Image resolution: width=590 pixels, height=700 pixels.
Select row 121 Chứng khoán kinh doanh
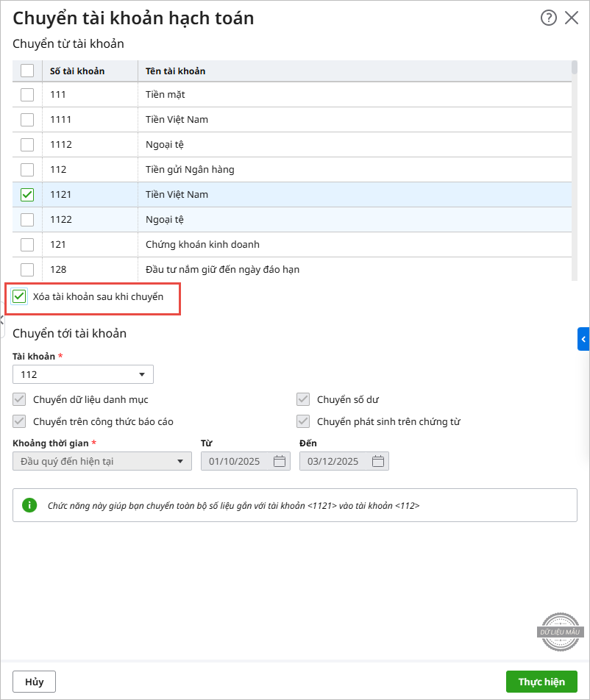pyautogui.click(x=203, y=244)
